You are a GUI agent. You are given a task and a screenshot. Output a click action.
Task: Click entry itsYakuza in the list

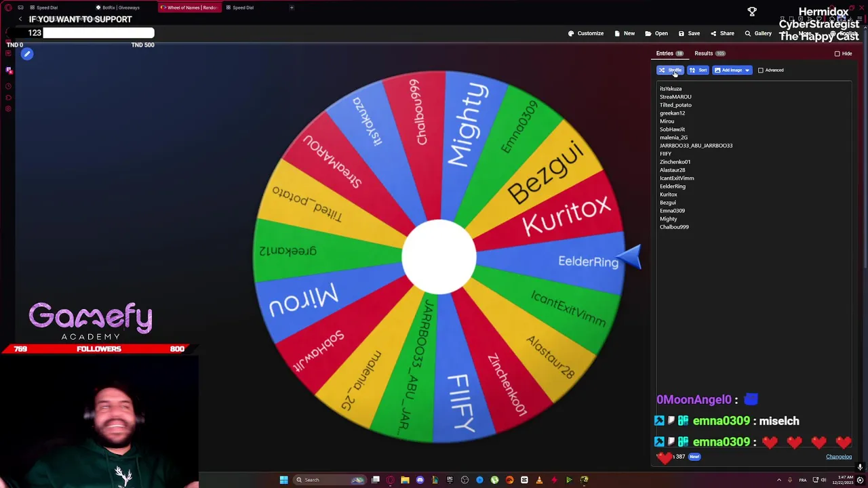(x=671, y=89)
